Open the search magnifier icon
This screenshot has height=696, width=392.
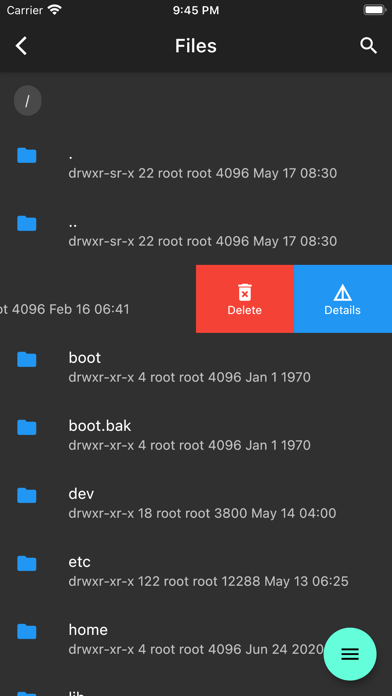click(x=368, y=46)
